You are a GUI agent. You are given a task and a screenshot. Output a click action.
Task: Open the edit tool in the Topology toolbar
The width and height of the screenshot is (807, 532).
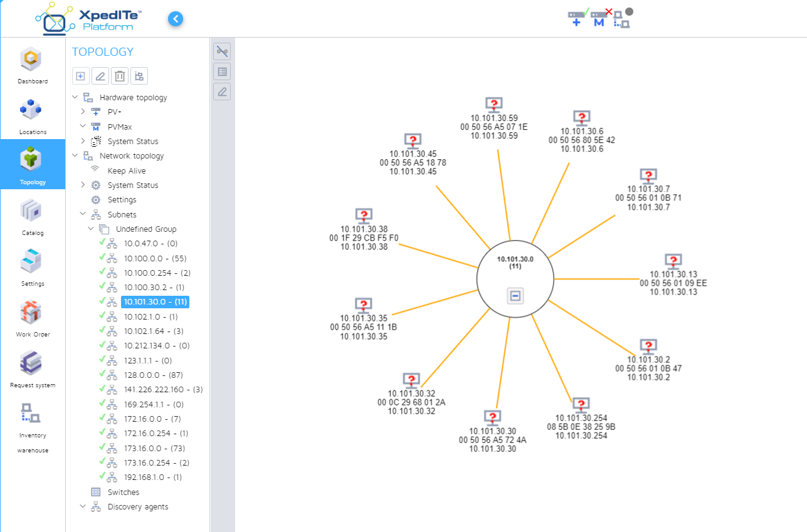click(100, 76)
